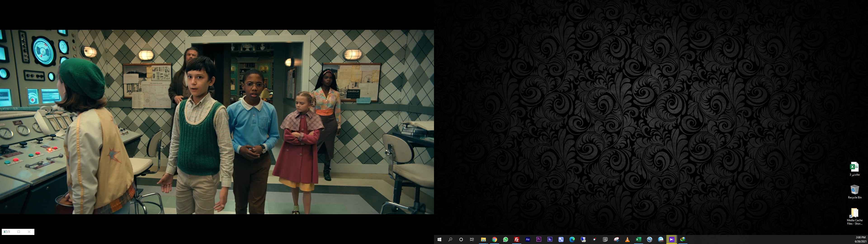Screen dimensions: 868x244
Task: Open the Windows Start menu
Action: (x=439, y=239)
